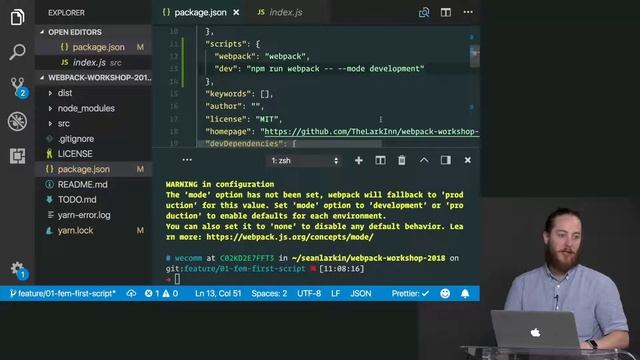This screenshot has height=360, width=640.
Task: Expand the dist folder
Action: pyautogui.click(x=93, y=93)
